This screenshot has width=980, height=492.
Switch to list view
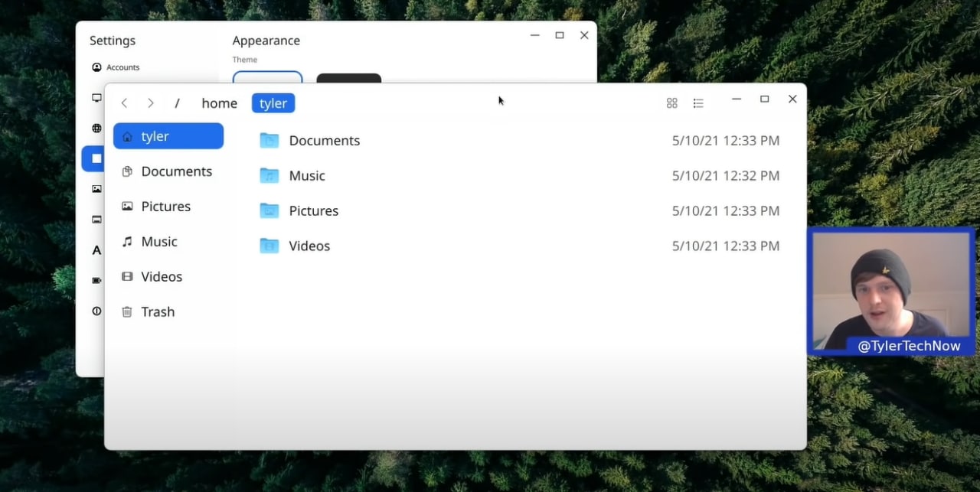tap(698, 103)
